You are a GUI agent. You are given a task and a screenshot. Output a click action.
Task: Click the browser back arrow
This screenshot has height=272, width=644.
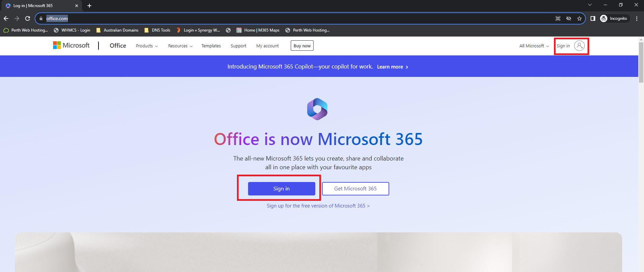click(6, 18)
